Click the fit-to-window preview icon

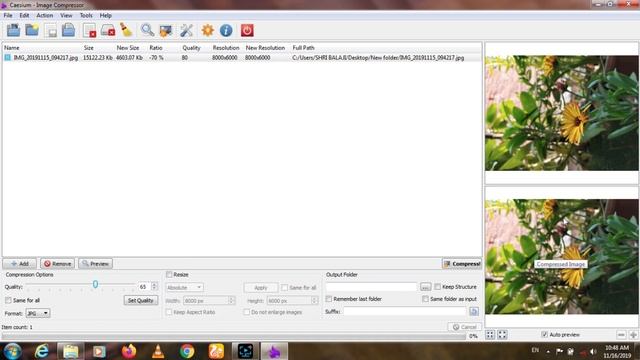490,335
